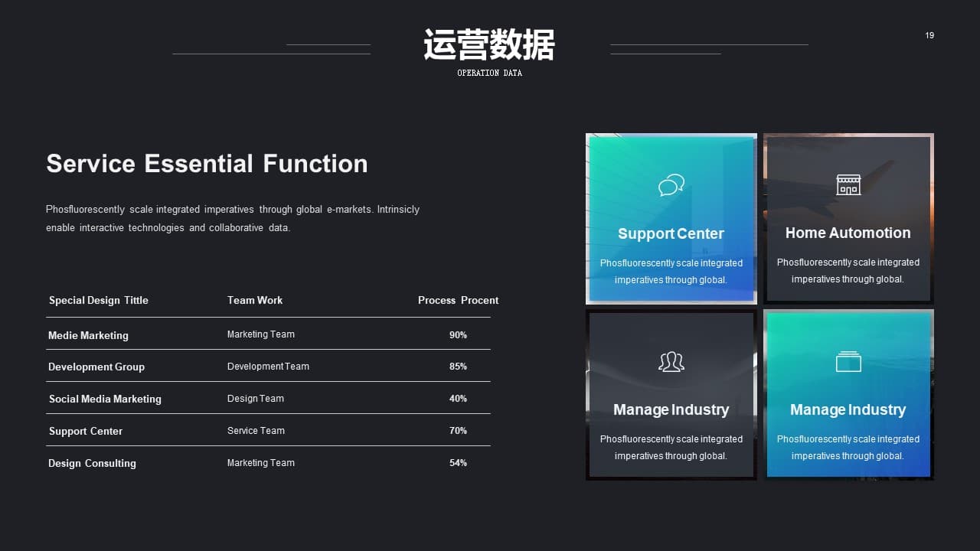Click the description text in Home Automotion card

pyautogui.click(x=848, y=271)
